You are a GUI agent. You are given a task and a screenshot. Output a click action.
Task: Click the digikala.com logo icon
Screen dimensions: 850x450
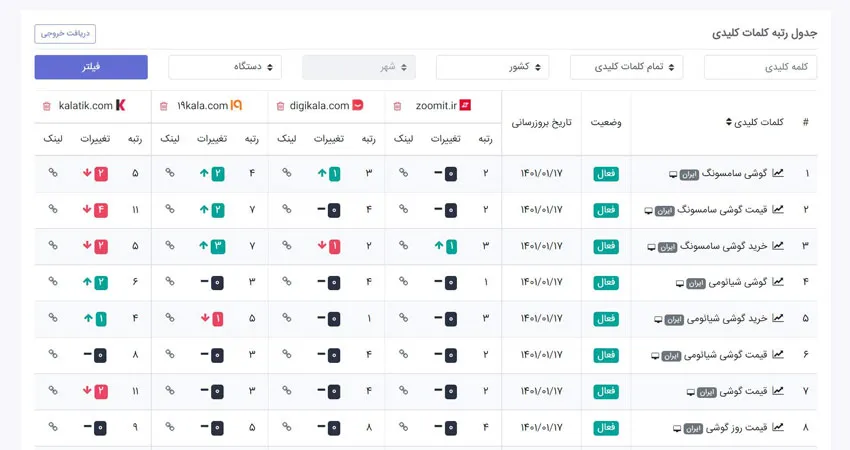tap(358, 105)
